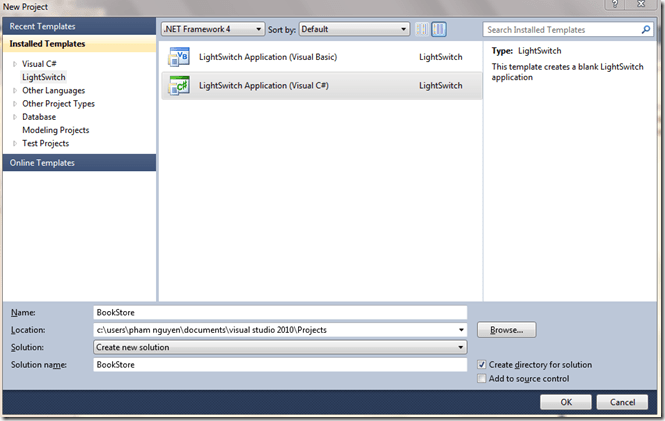This screenshot has width=665, height=421.
Task: Click the LightSwitch Visual Basic template icon
Action: (178, 58)
